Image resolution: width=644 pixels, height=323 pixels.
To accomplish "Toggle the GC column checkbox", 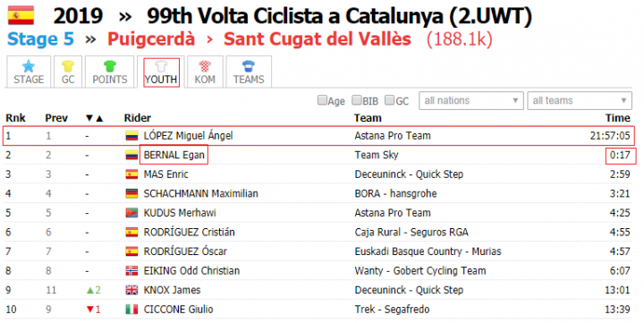I will [x=389, y=100].
